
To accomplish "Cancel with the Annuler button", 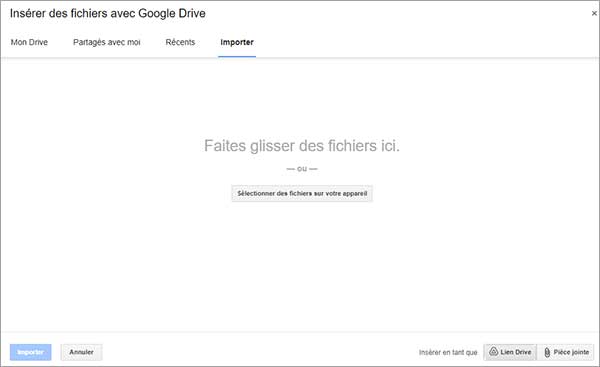I will (82, 352).
